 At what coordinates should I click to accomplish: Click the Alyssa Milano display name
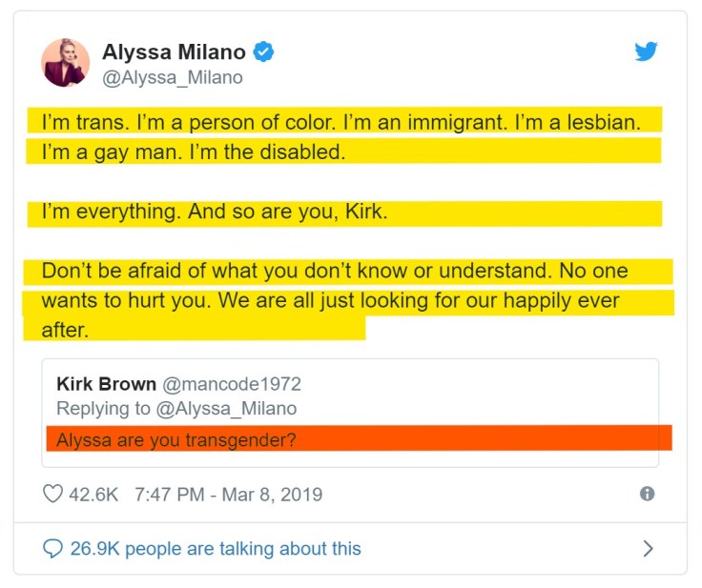[x=174, y=52]
